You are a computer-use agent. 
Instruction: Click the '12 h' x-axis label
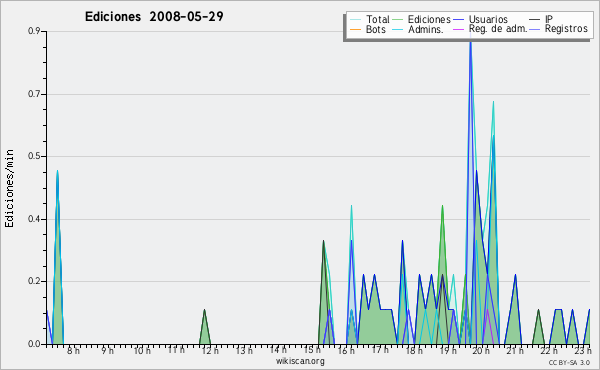pyautogui.click(x=210, y=350)
